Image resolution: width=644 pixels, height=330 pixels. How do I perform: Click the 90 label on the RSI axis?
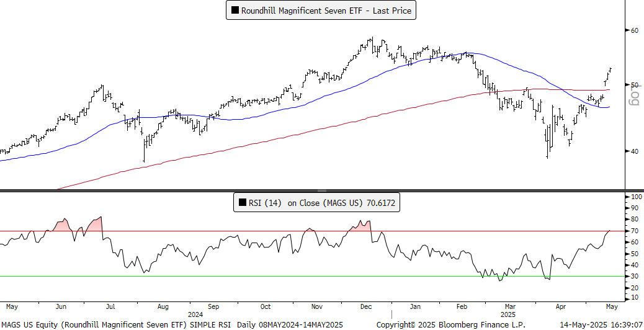[634, 208]
